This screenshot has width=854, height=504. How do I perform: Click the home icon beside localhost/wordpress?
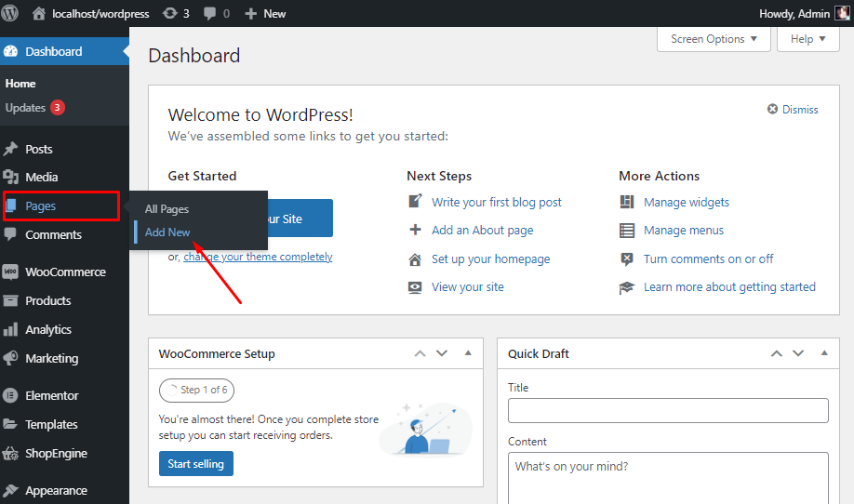39,13
